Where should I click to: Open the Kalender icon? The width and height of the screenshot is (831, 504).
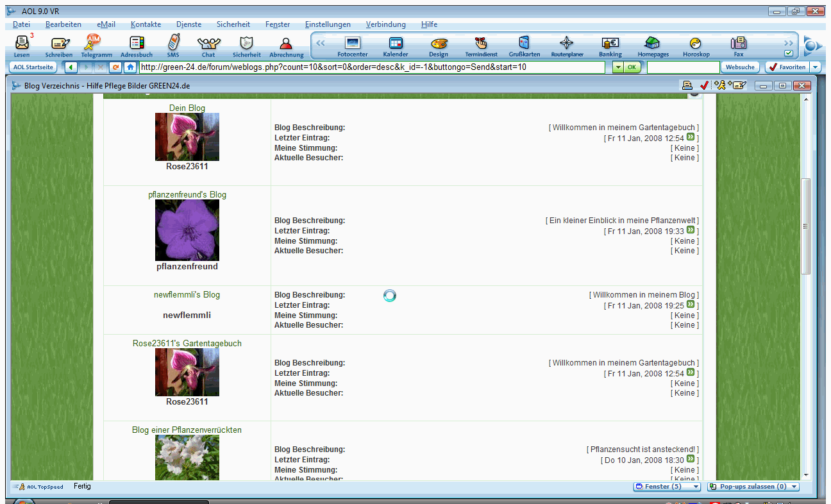tap(396, 47)
